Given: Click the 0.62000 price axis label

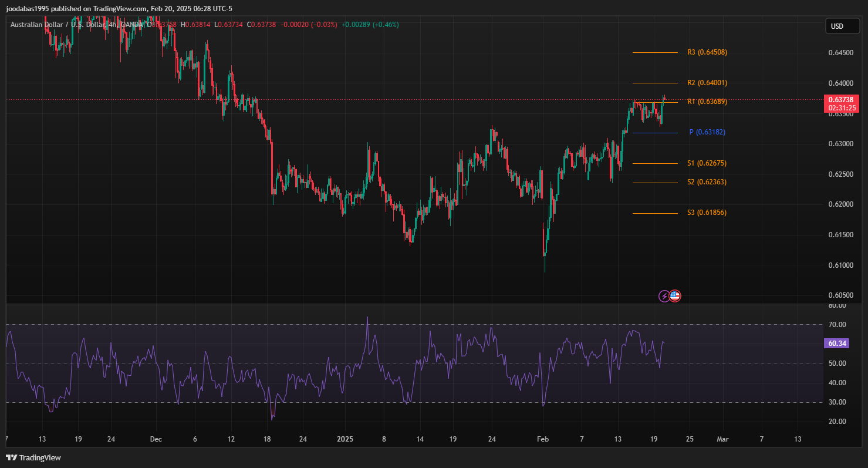Looking at the screenshot, I should pos(840,204).
